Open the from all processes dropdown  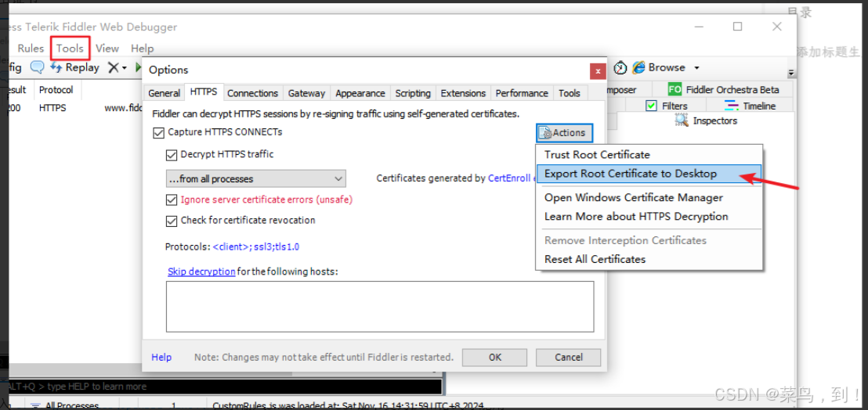[255, 178]
